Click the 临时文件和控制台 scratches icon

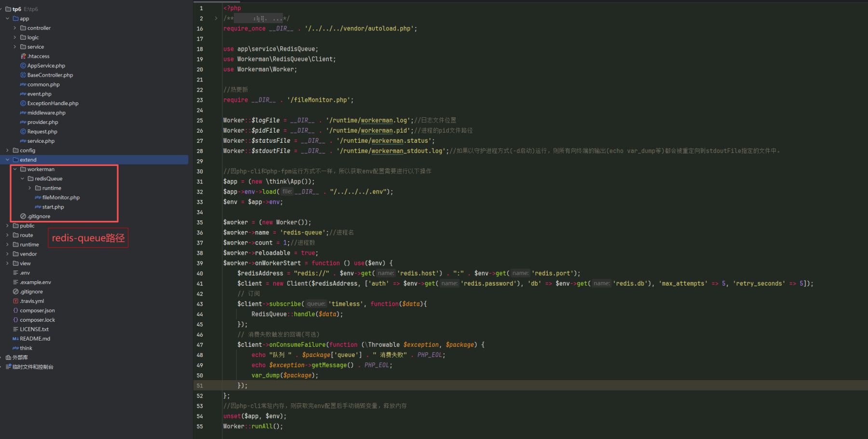8,367
